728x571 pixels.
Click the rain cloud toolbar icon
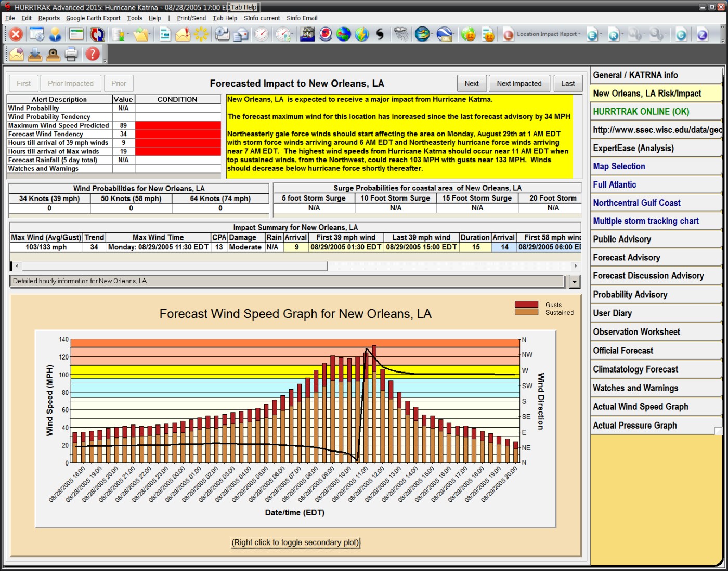pos(401,34)
